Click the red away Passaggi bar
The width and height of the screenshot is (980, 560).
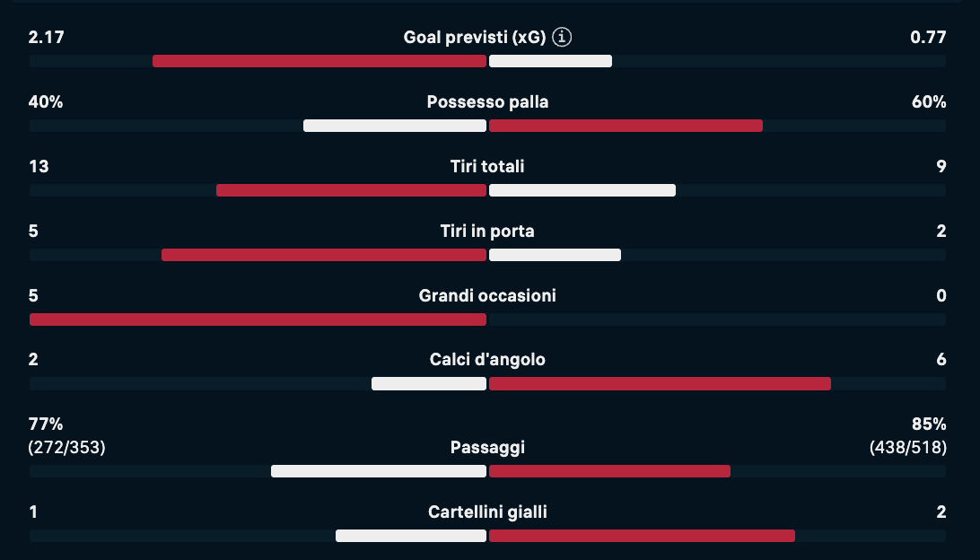[609, 471]
